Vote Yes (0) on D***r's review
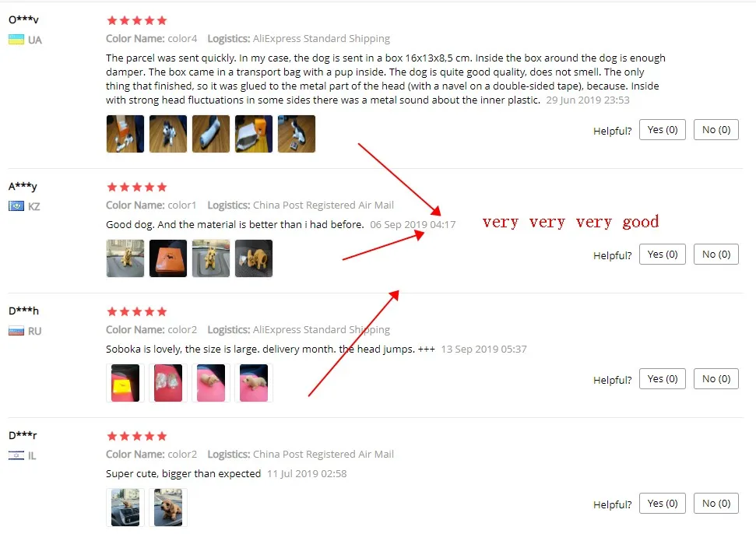 663,503
